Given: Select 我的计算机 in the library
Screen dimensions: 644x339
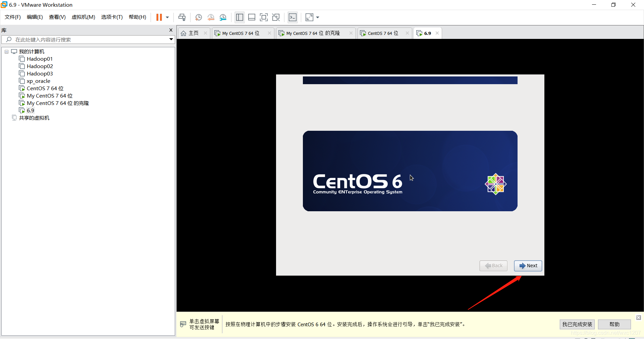Looking at the screenshot, I should point(32,52).
